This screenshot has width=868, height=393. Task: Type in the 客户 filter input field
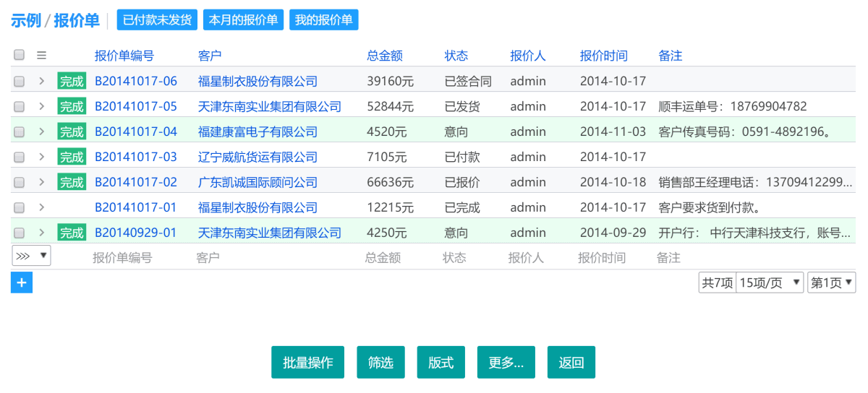[275, 258]
